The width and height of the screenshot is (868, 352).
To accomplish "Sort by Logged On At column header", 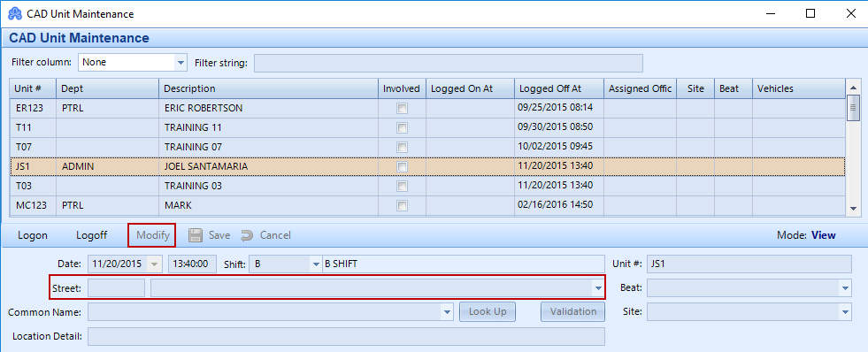I will pyautogui.click(x=470, y=88).
